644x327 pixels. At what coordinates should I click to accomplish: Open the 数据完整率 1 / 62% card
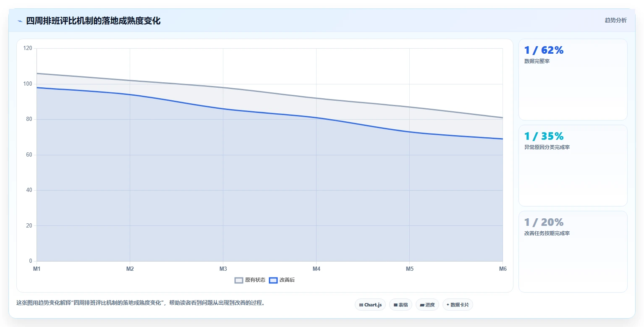point(573,80)
